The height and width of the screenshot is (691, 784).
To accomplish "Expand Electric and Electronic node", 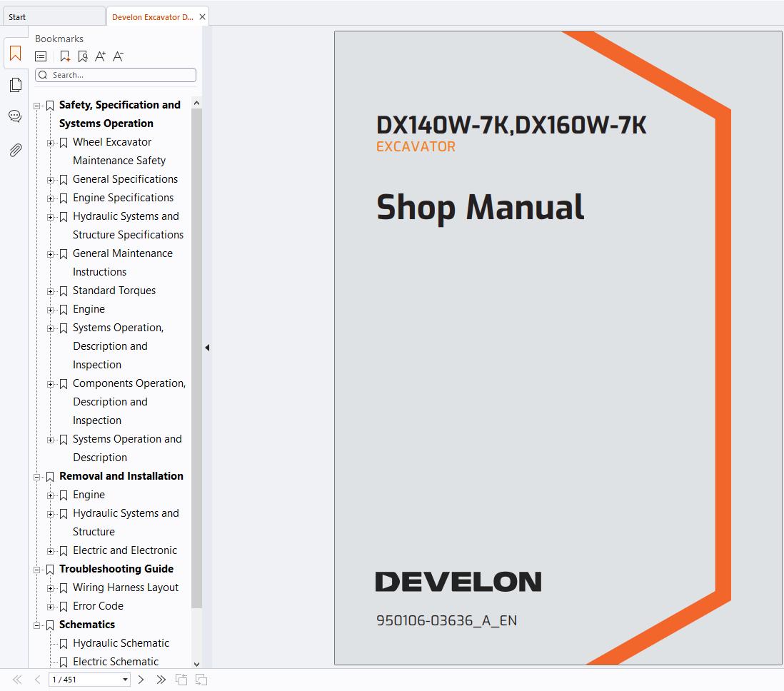I will [50, 552].
